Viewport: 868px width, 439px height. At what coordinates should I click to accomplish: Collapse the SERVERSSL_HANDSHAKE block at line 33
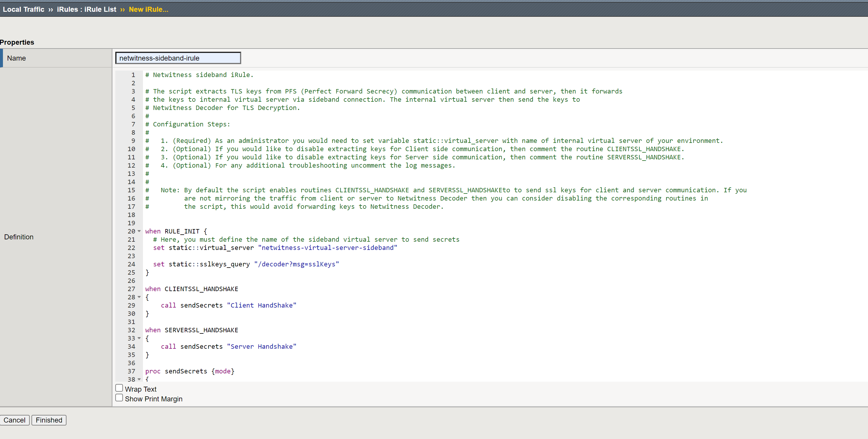coord(139,338)
